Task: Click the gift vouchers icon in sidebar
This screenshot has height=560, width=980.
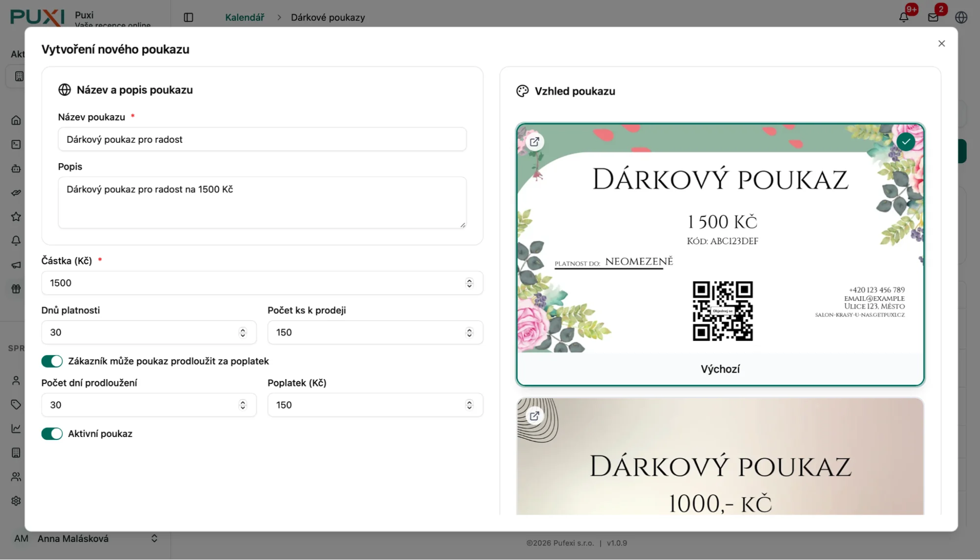Action: [16, 289]
